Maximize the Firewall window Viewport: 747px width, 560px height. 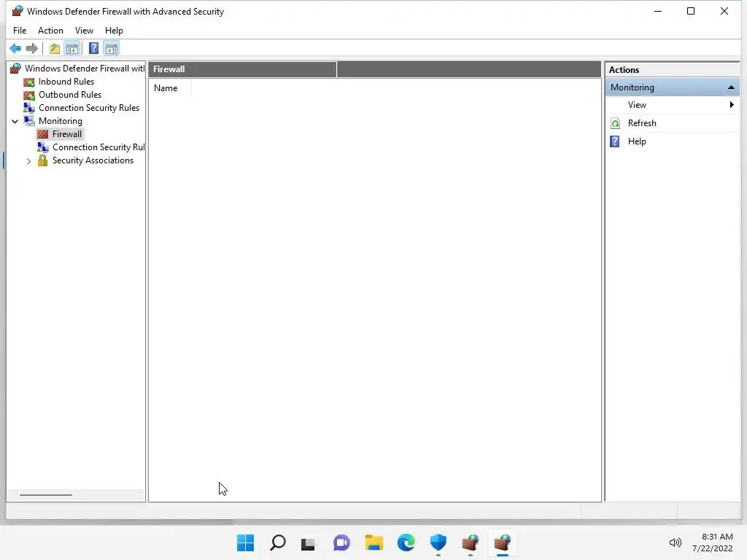click(x=691, y=11)
